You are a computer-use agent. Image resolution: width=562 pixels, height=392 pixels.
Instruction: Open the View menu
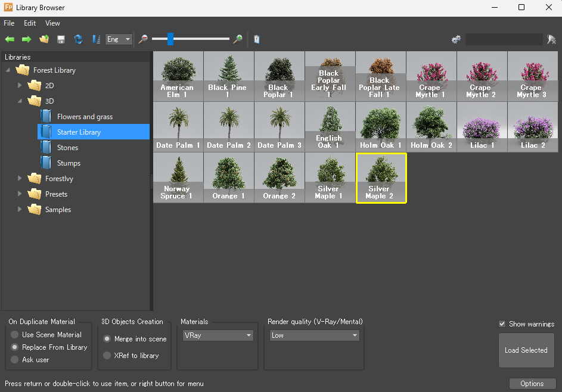click(52, 23)
